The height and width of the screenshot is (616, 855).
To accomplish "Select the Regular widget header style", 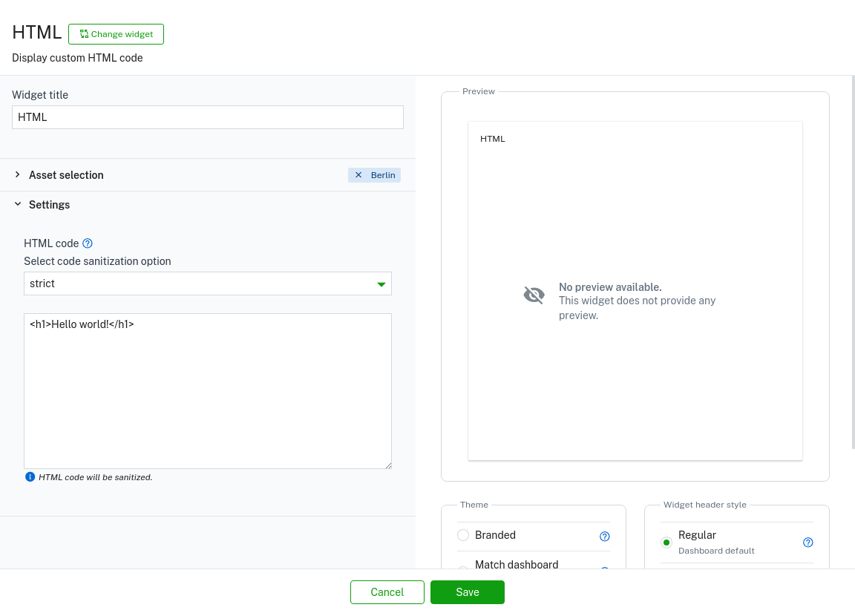I will [666, 543].
